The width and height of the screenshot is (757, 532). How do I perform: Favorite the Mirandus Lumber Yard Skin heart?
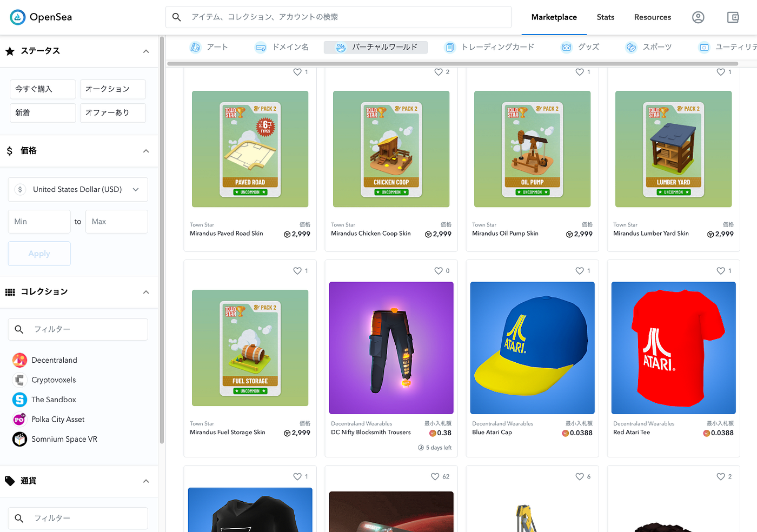tap(721, 72)
